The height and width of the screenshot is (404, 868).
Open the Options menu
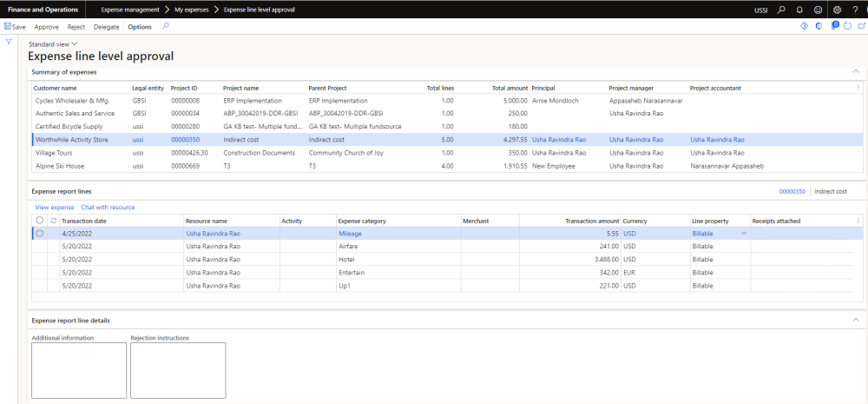[139, 27]
